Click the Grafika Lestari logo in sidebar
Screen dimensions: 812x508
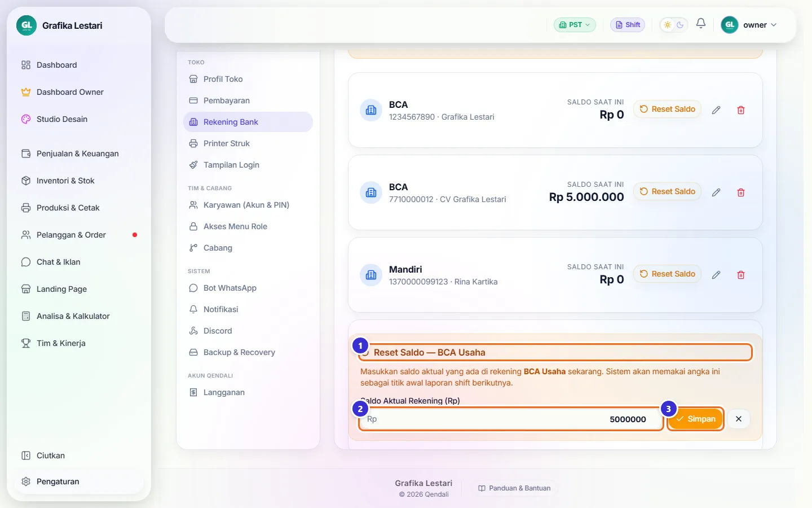[27, 25]
